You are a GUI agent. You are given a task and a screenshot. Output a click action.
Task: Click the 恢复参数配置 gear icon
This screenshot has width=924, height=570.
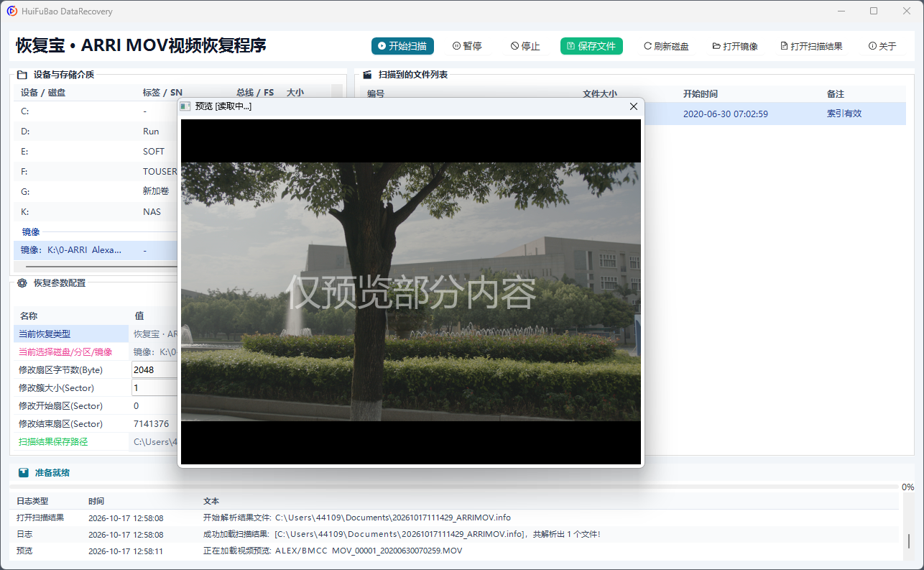pyautogui.click(x=22, y=282)
